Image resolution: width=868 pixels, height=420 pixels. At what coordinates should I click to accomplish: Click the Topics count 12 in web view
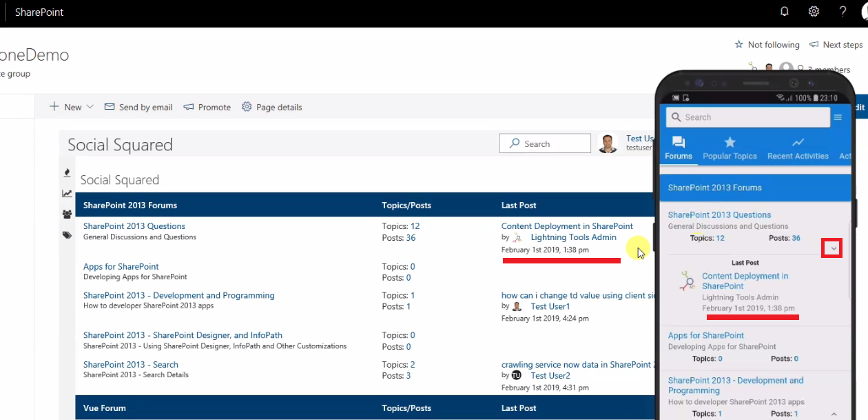(415, 226)
